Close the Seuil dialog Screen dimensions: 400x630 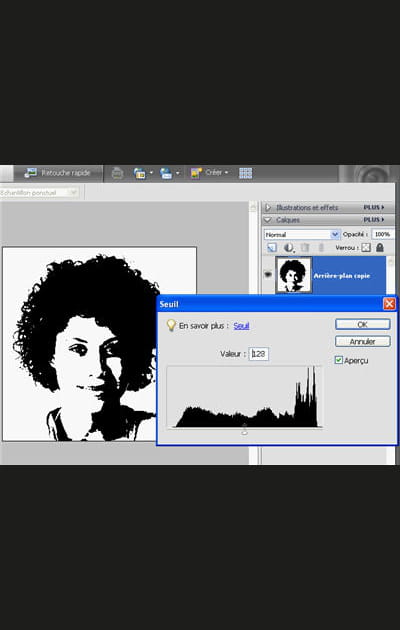[x=389, y=304]
